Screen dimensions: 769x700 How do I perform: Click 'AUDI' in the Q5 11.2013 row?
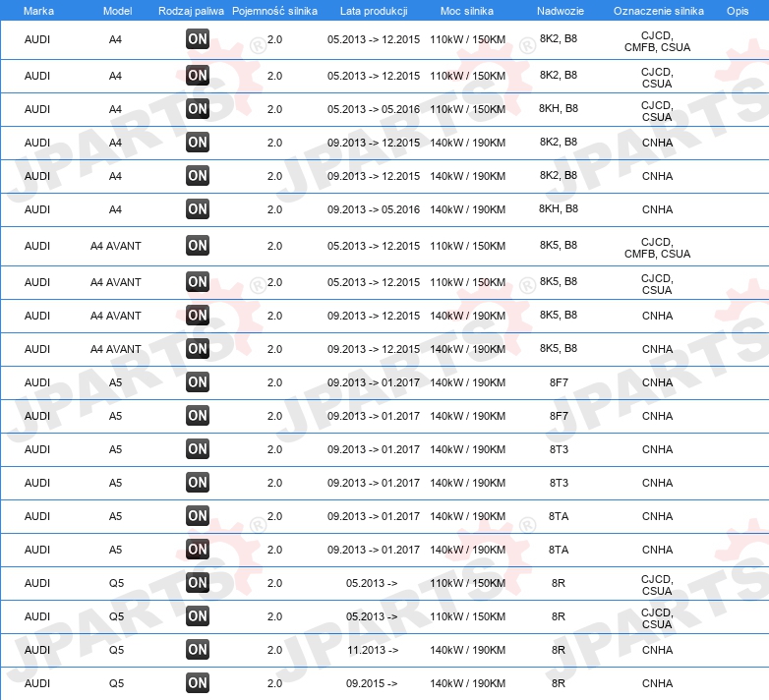(37, 650)
